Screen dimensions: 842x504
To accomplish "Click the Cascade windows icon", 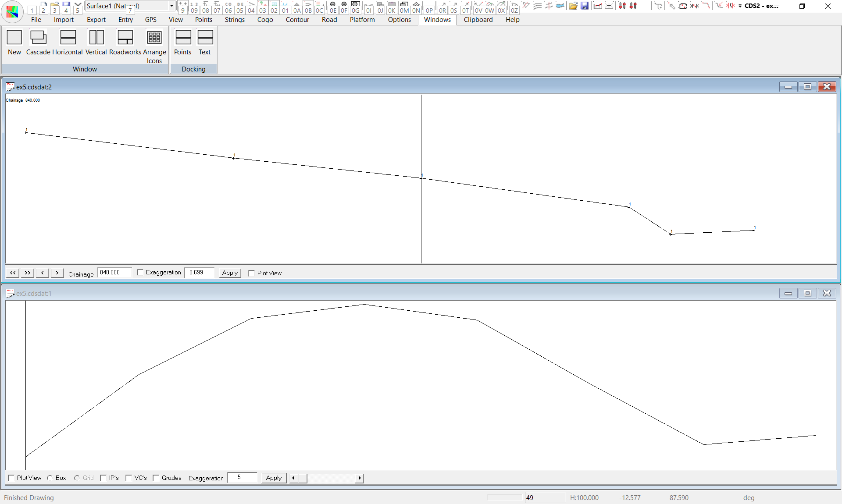I will point(38,38).
